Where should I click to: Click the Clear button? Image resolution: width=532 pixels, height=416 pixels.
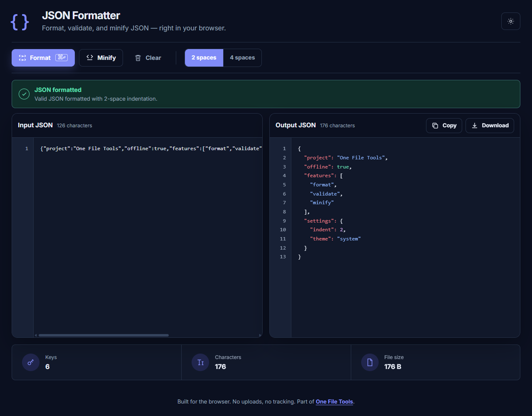[148, 58]
